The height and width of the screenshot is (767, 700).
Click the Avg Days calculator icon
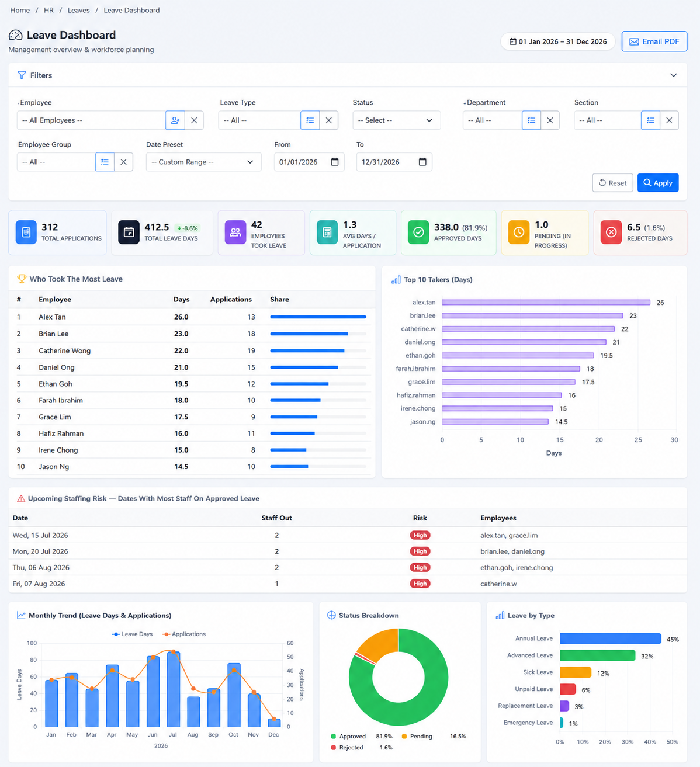point(327,232)
